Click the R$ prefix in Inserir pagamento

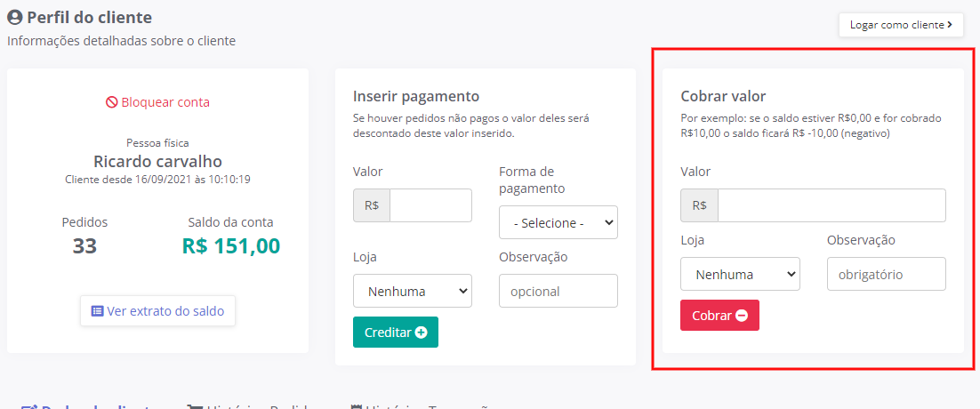[372, 205]
